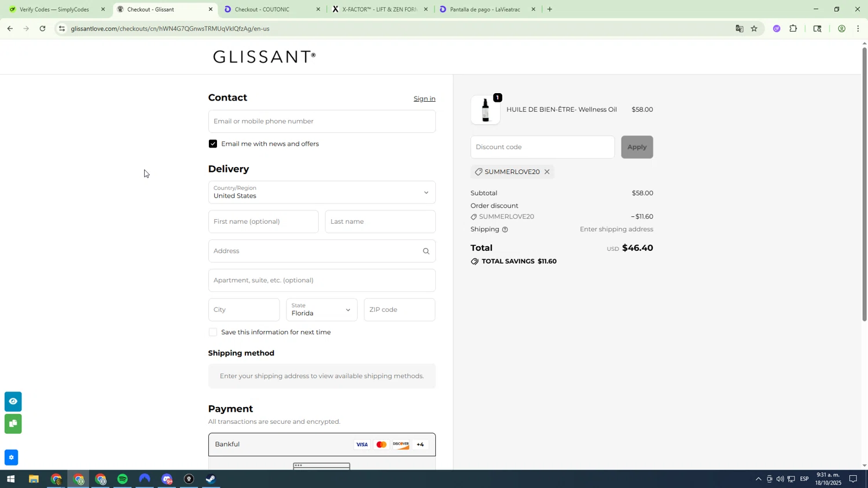Click the Last name field
Viewport: 868px width, 488px height.
(380, 222)
